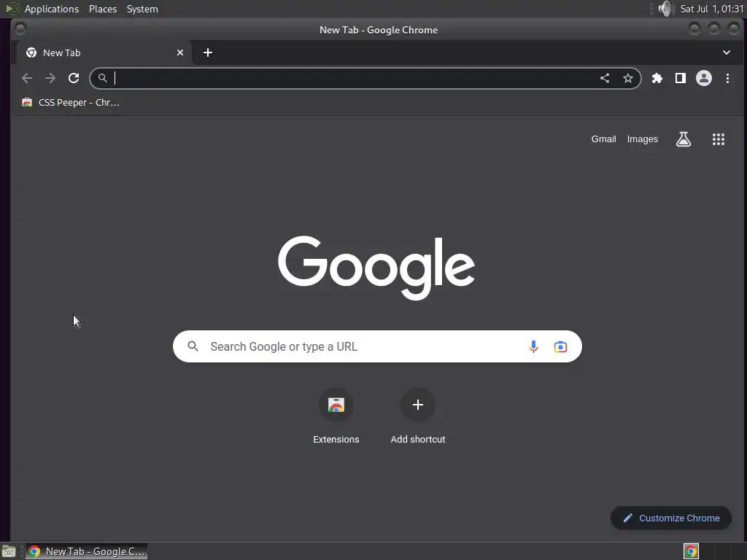The image size is (747, 560).
Task: Click the date and time clock
Action: click(x=711, y=9)
